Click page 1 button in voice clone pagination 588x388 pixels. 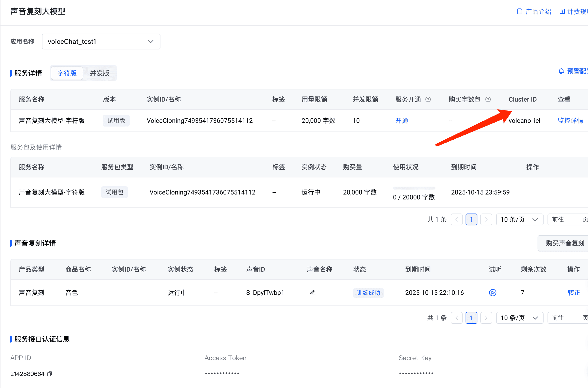click(x=471, y=318)
